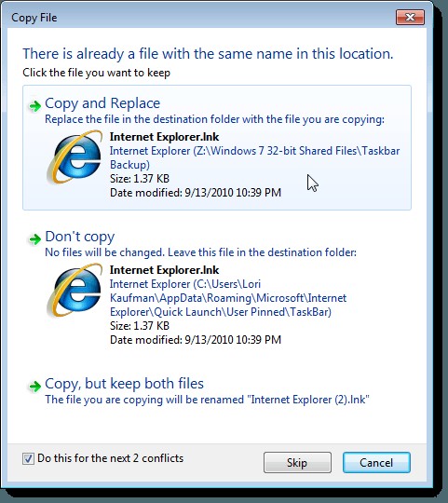This screenshot has width=448, height=503.
Task: Click the Internet Explorer icon under Copy and Replace
Action: click(75, 156)
